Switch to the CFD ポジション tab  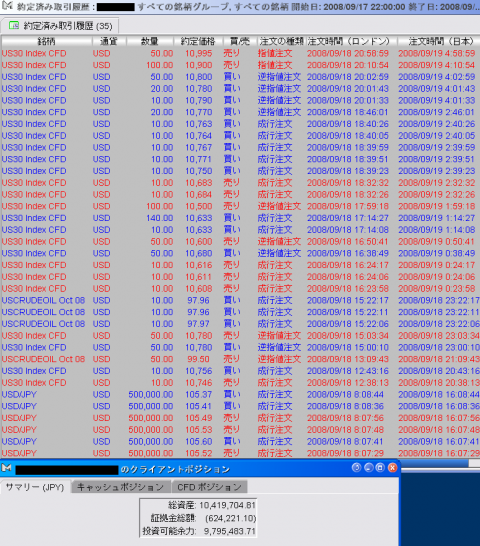click(209, 487)
